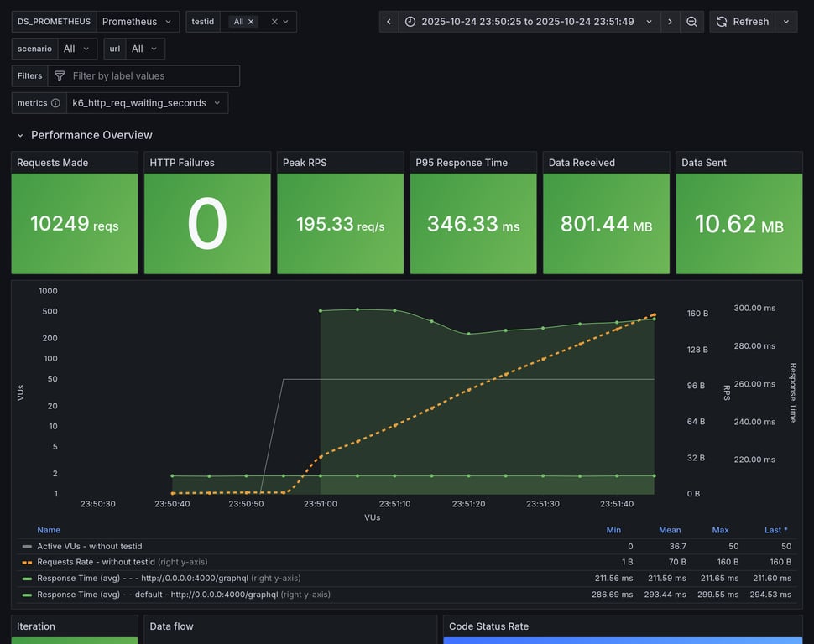Open the refresh interval dropdown arrow
The image size is (814, 644).
(x=786, y=22)
